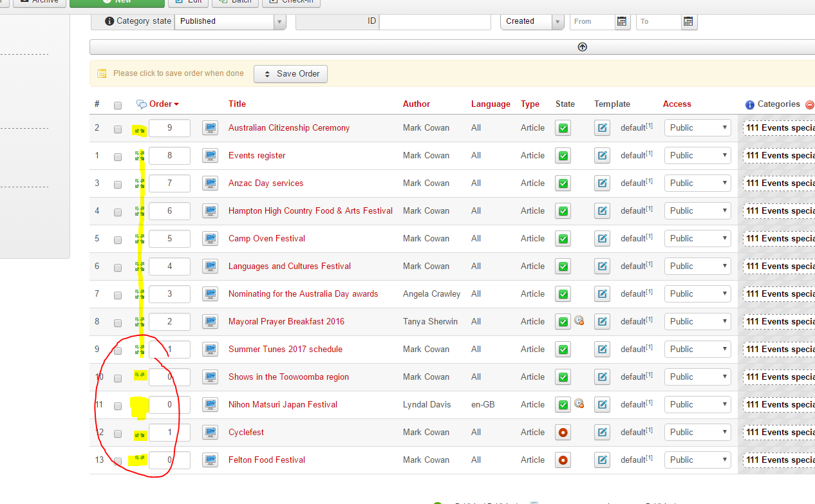
Task: Select the Felton Food Festival checkbox
Action: click(x=118, y=461)
